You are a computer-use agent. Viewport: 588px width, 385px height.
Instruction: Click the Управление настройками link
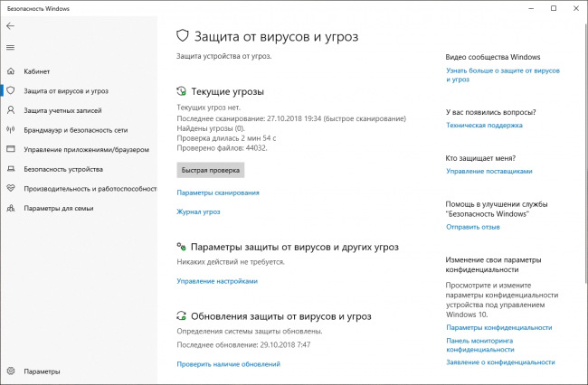(217, 281)
